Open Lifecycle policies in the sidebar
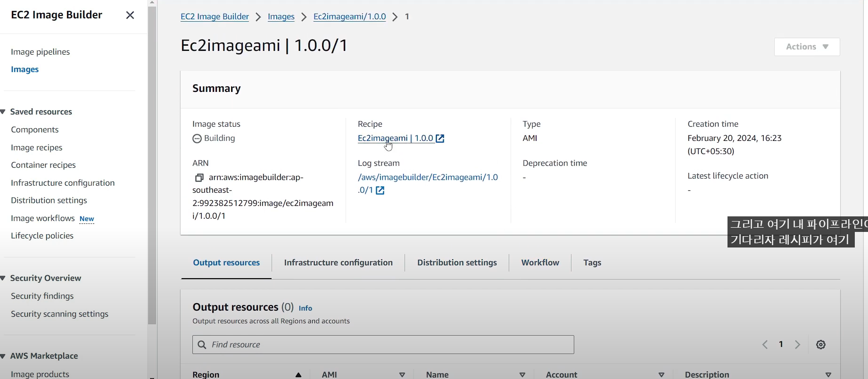This screenshot has height=379, width=868. 42,236
